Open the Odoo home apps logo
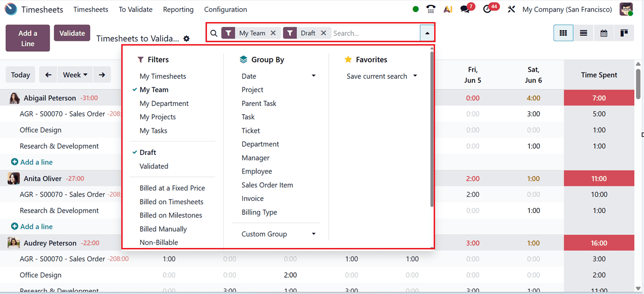The image size is (644, 294). 11,9
